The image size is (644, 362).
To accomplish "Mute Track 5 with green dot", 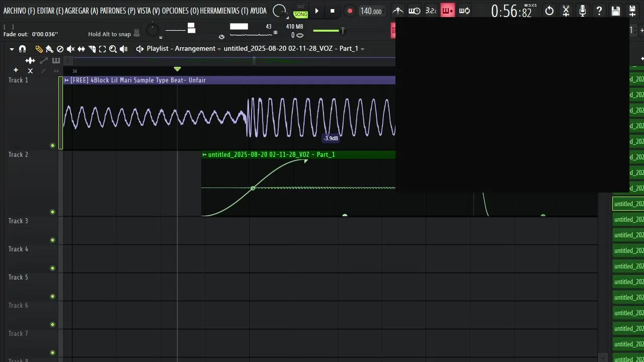I will click(52, 297).
